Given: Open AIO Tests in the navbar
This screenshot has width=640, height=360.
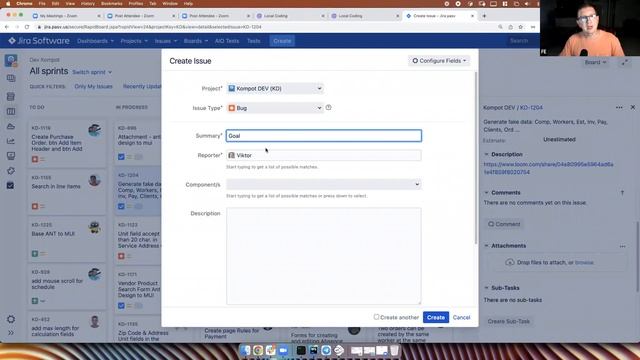Looking at the screenshot, I should point(227,41).
